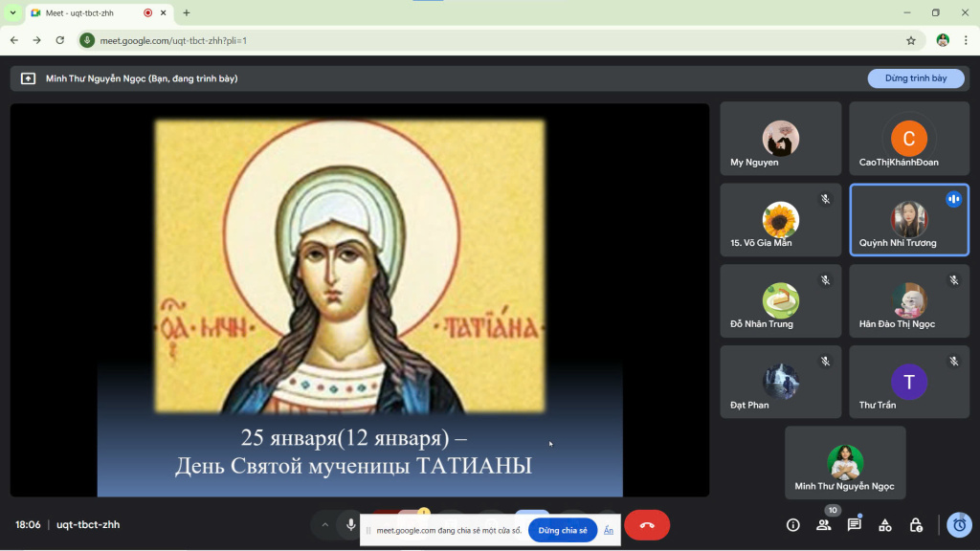The image size is (980, 551).
Task: Reload the Meet page
Action: (x=60, y=40)
